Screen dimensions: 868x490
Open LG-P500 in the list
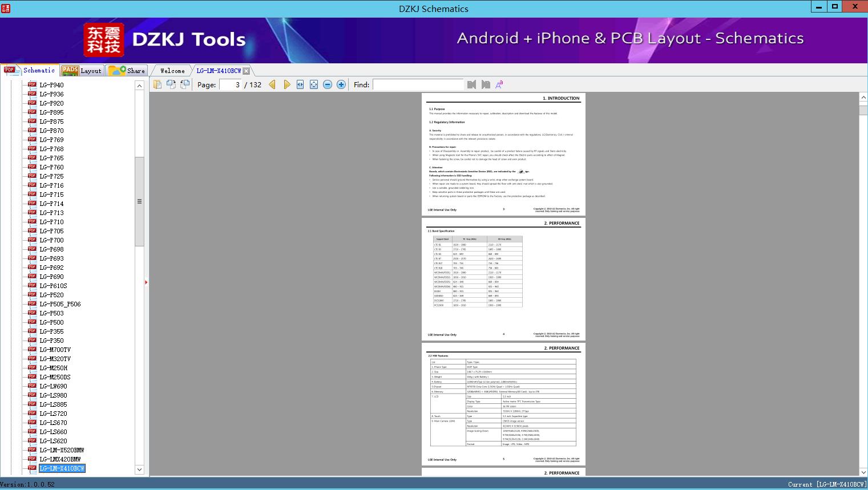pos(51,322)
